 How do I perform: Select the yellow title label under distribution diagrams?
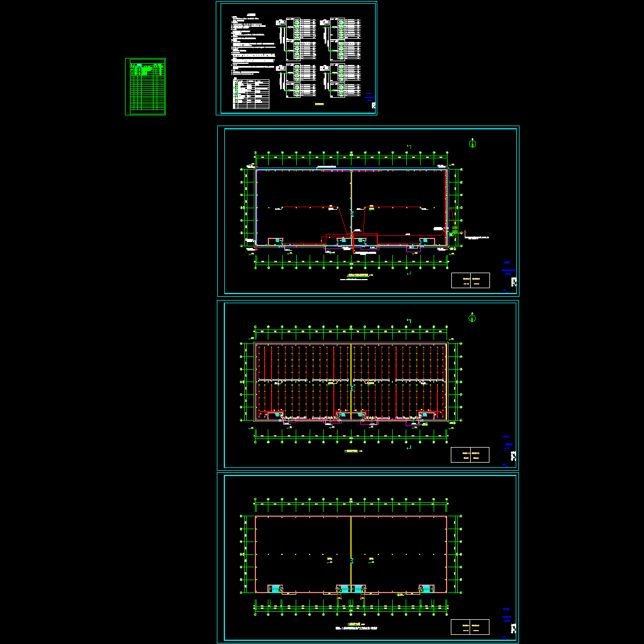click(x=320, y=104)
